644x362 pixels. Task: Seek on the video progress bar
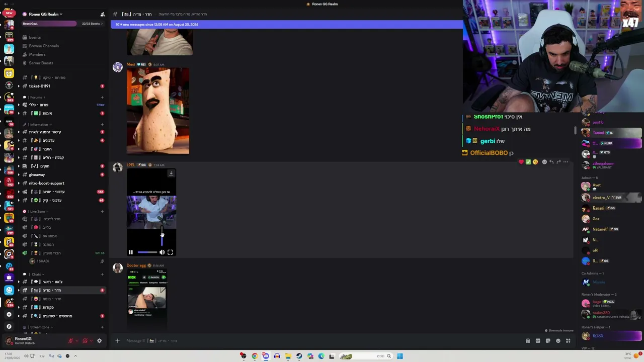(147, 252)
